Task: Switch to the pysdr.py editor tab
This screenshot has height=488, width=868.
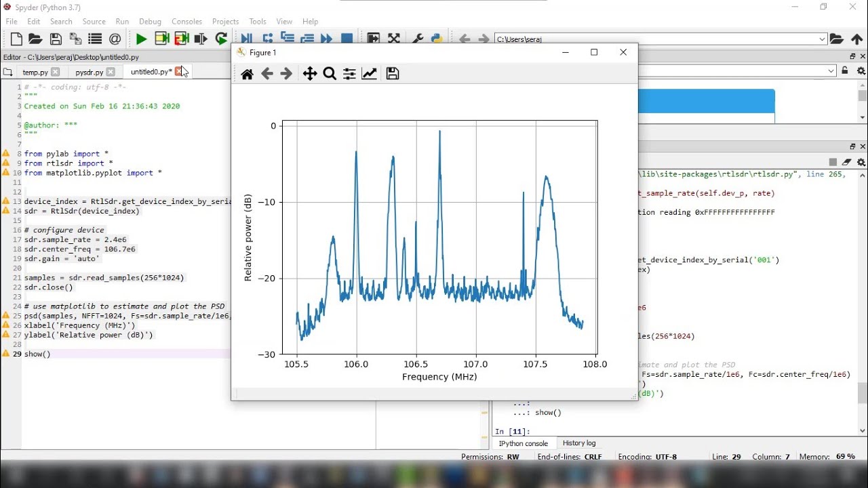Action: [89, 73]
